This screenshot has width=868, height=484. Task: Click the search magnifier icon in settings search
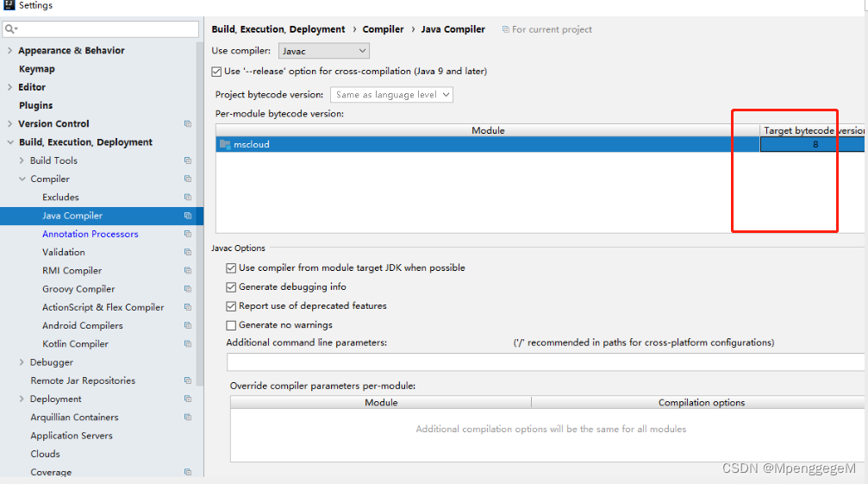(10, 28)
